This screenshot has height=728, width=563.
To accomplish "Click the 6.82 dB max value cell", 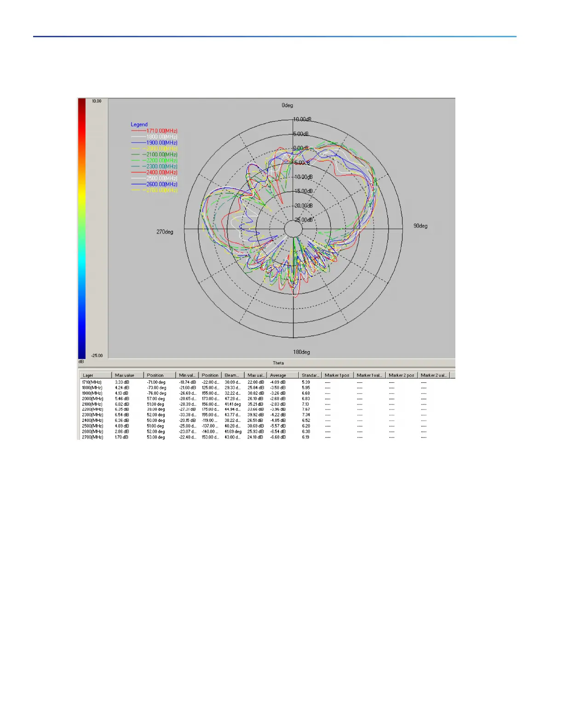I will pos(122,404).
